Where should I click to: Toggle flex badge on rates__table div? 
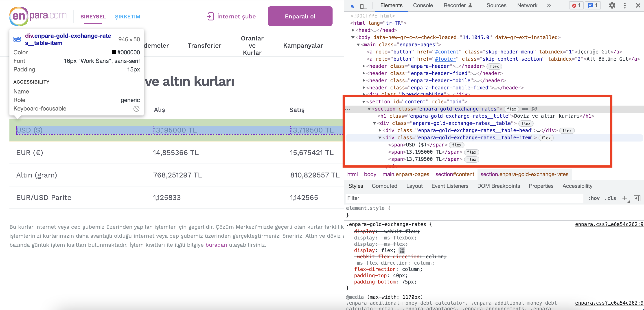(x=526, y=124)
